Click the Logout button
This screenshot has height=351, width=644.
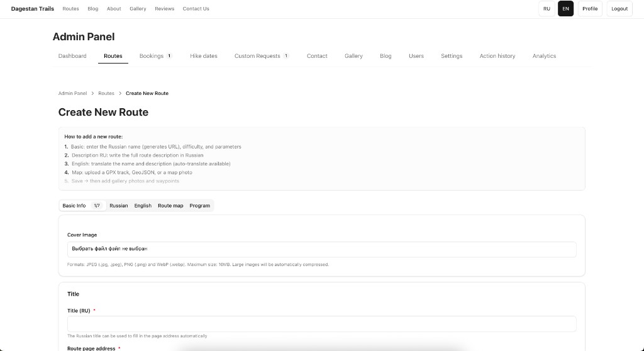point(619,9)
